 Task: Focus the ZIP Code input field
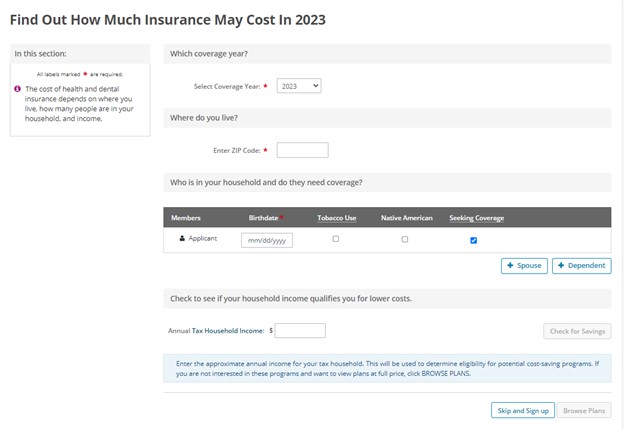coord(302,150)
